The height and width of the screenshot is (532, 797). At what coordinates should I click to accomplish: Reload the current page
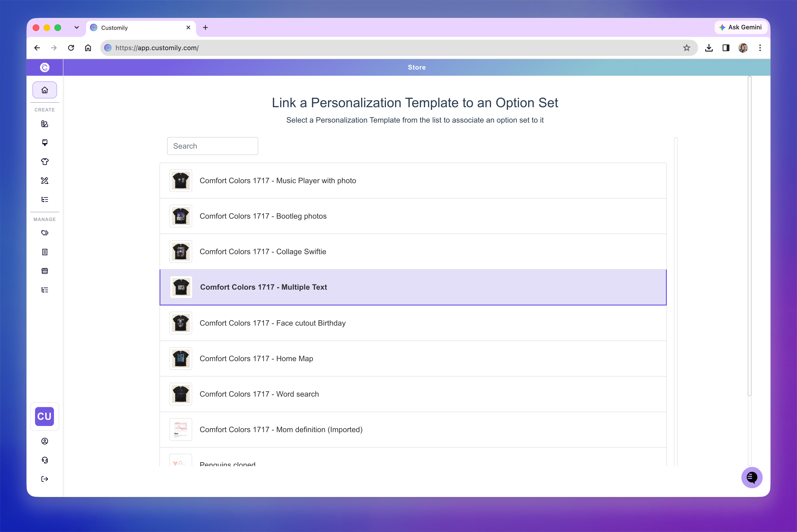coord(71,48)
